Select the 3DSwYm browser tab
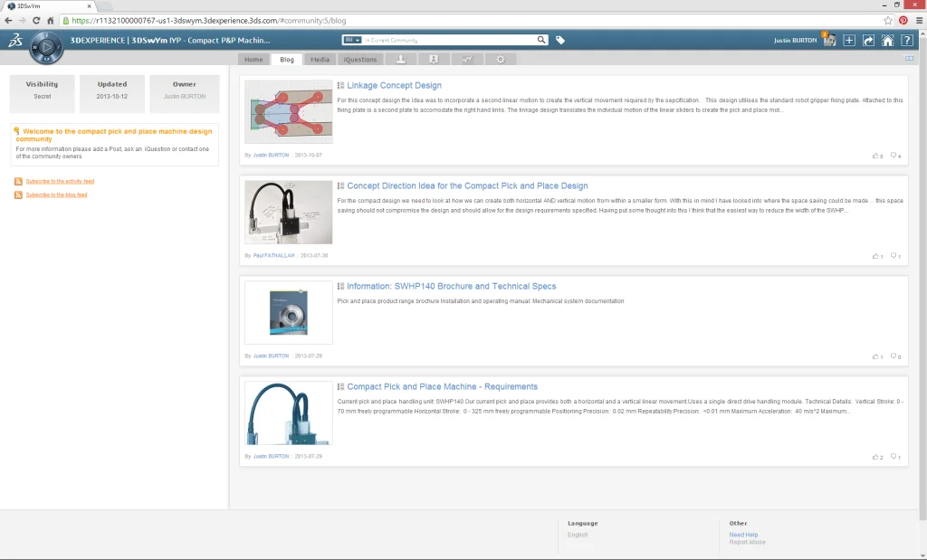 (50, 6)
